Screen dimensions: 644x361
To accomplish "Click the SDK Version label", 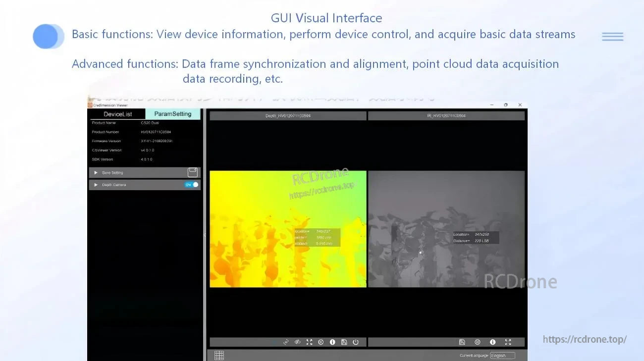I will [x=103, y=159].
